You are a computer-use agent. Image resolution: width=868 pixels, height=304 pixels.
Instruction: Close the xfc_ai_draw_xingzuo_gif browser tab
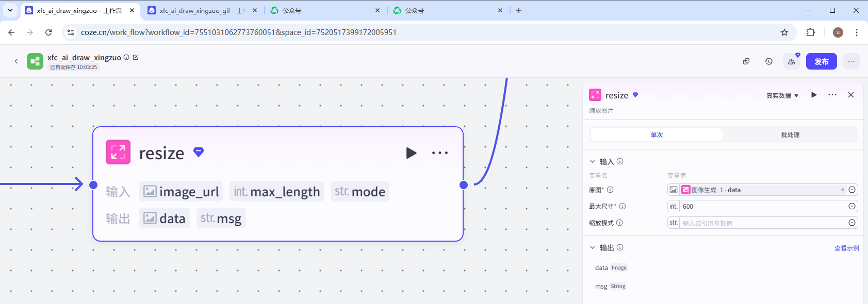click(x=255, y=10)
